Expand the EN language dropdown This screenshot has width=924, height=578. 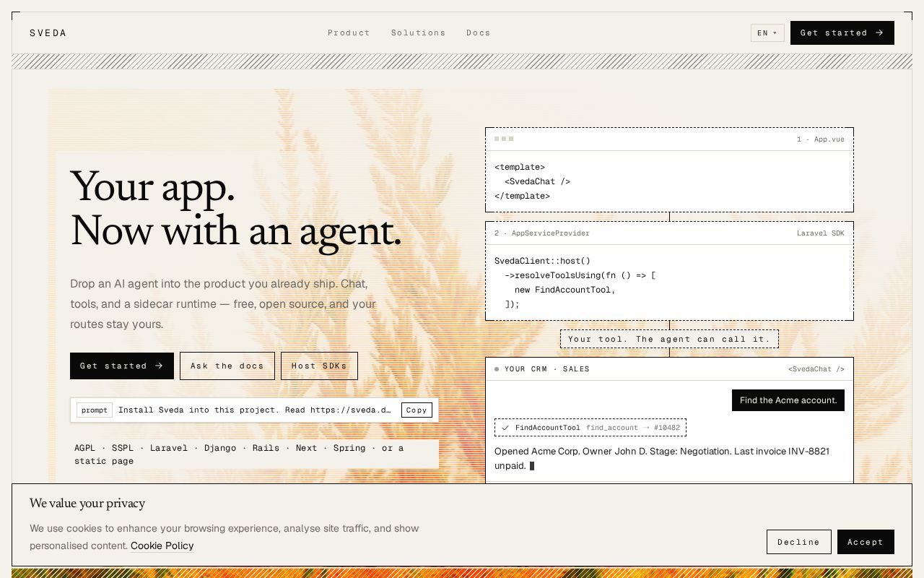point(767,33)
